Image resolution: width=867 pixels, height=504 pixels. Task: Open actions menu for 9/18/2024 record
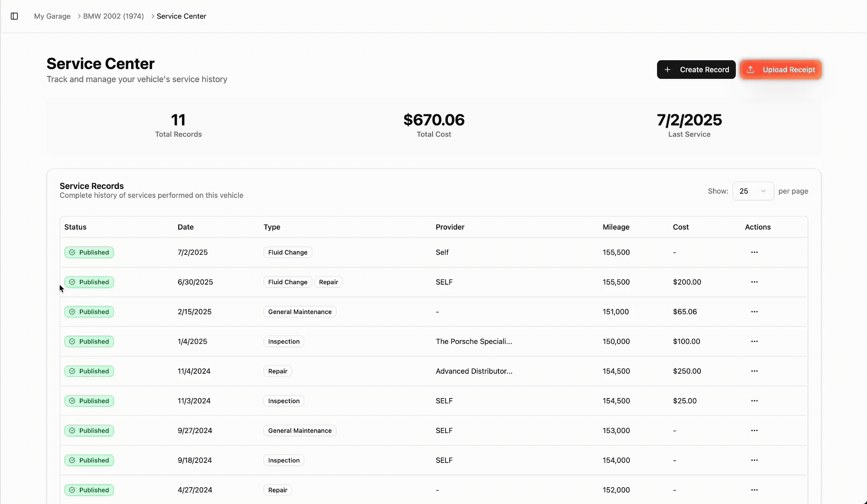point(754,460)
